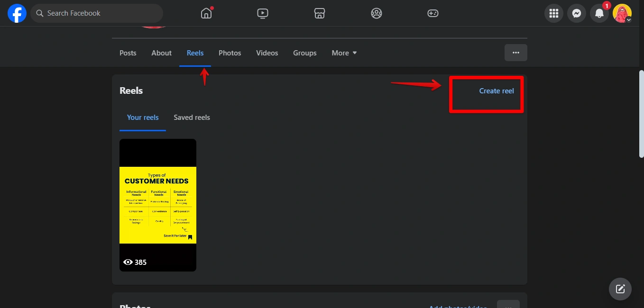Click the Create reel link
This screenshot has width=644, height=308.
(x=497, y=91)
